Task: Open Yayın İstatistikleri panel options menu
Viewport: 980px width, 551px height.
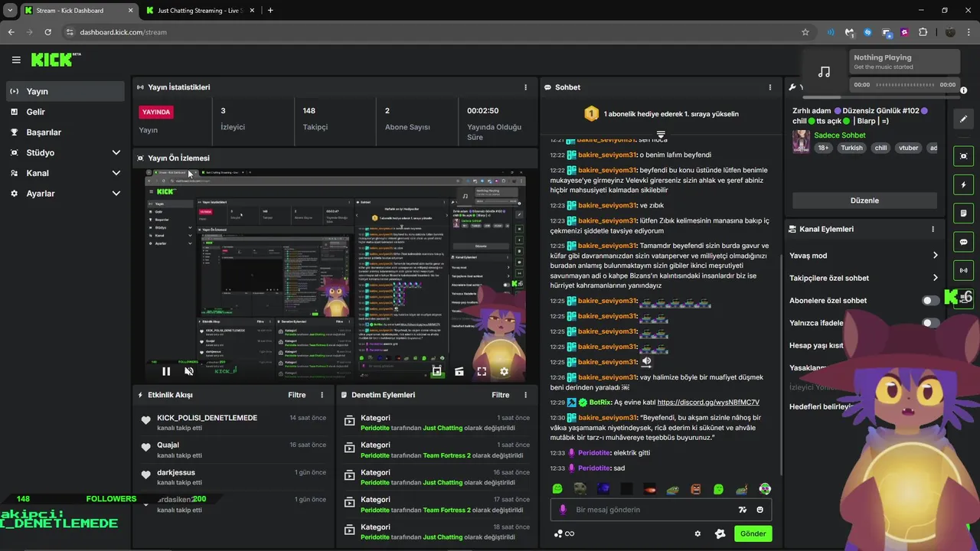Action: click(x=525, y=87)
